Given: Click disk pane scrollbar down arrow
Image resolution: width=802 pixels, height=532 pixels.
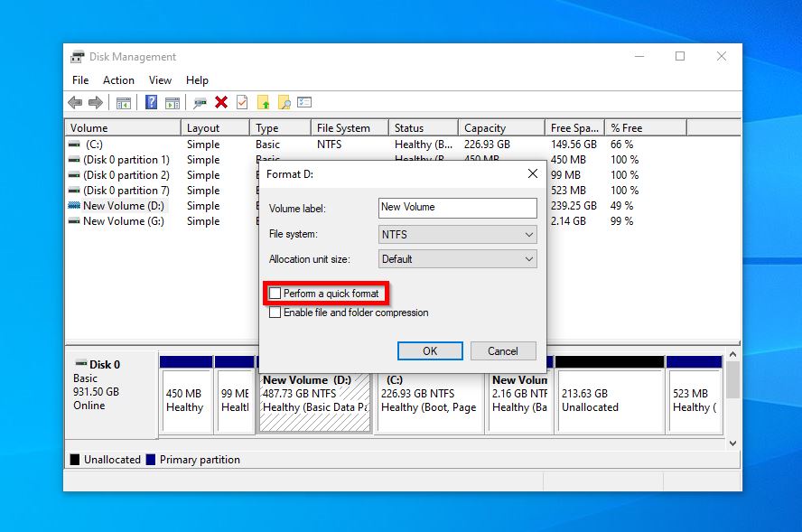Looking at the screenshot, I should point(732,443).
